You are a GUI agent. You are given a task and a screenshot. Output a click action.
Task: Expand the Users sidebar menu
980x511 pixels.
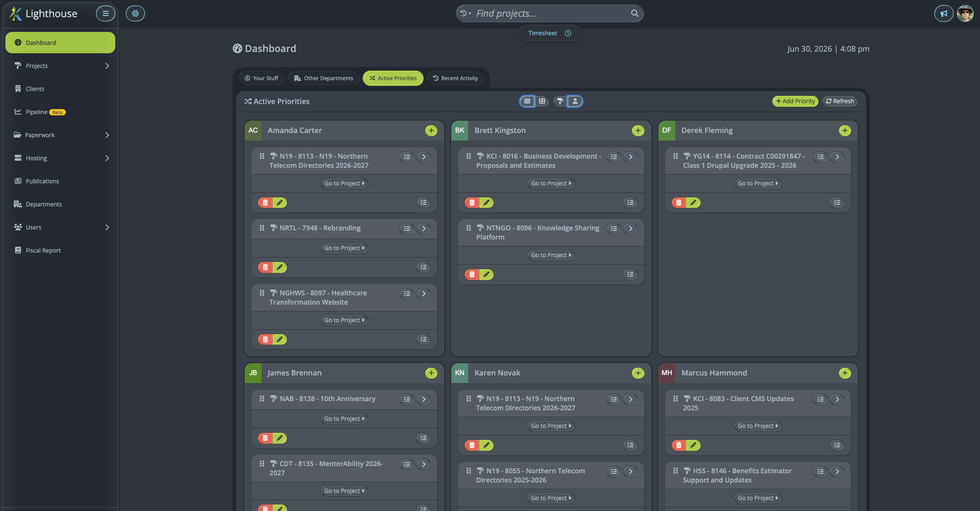pyautogui.click(x=60, y=227)
